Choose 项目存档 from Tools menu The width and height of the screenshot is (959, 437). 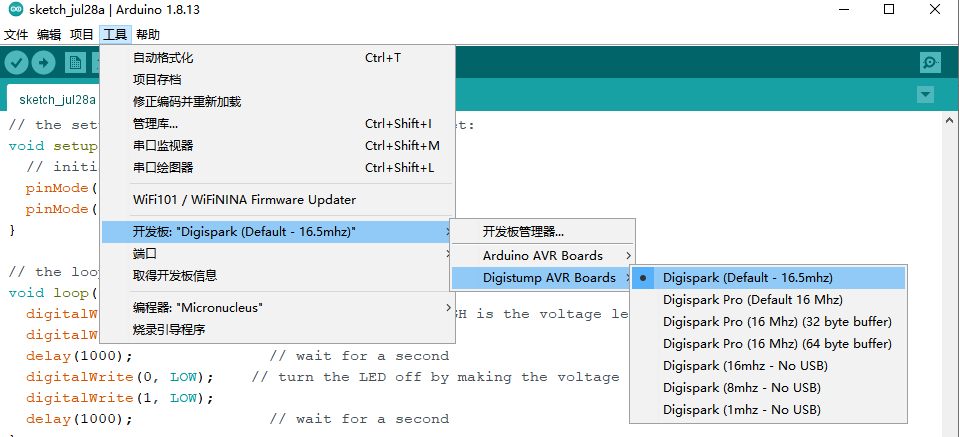pyautogui.click(x=278, y=79)
